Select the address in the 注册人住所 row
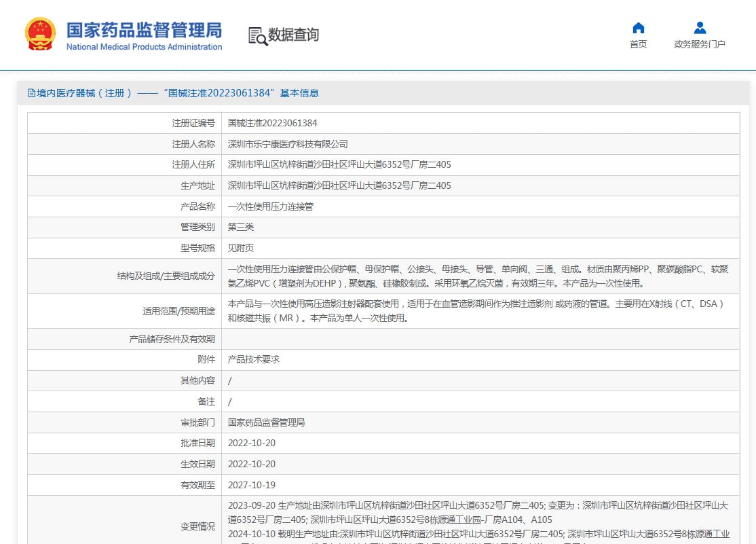The height and width of the screenshot is (544, 756). [339, 164]
